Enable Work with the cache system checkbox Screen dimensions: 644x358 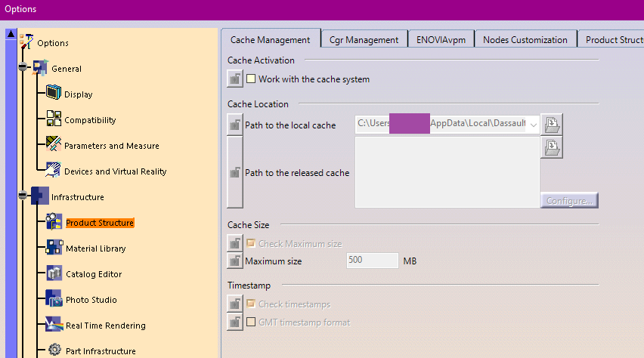(x=251, y=79)
